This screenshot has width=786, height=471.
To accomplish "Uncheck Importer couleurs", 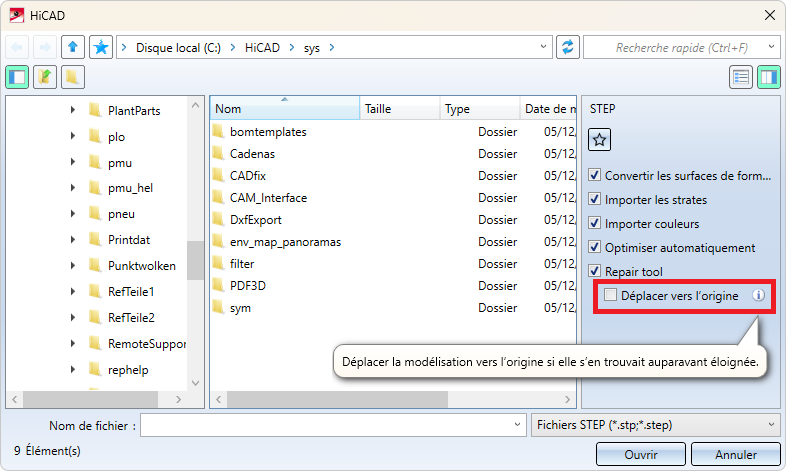I will [x=595, y=223].
